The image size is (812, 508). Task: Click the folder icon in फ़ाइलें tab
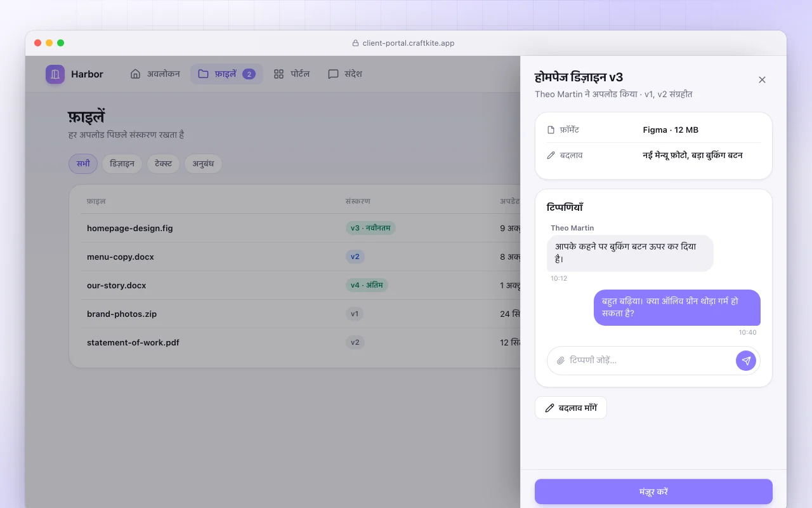tap(203, 74)
